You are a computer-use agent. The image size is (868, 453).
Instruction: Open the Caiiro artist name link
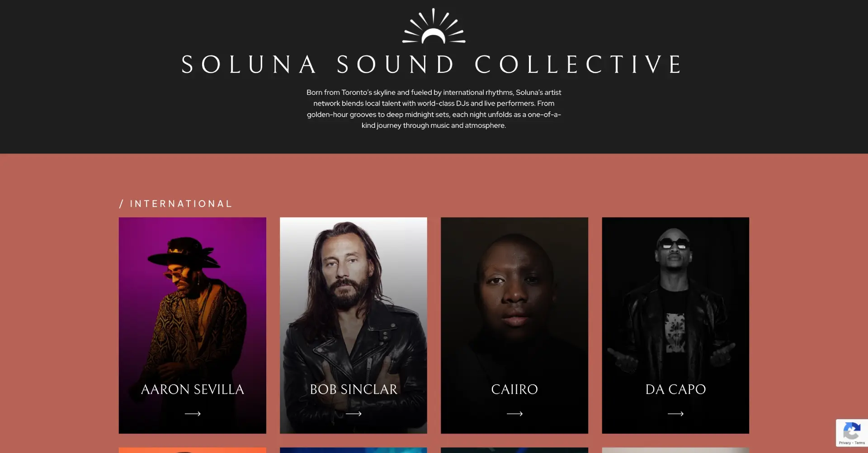coord(514,389)
